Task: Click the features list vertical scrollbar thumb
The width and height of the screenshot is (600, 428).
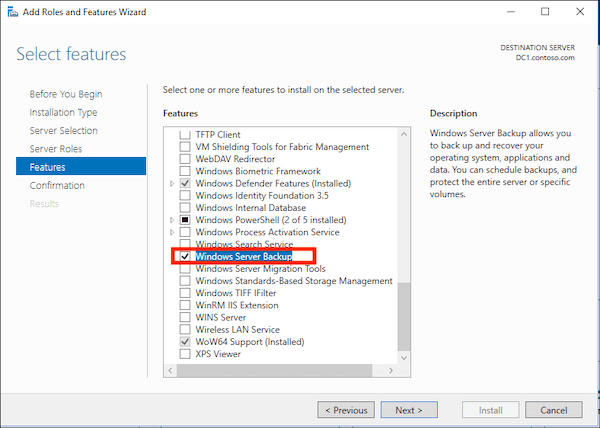Action: (x=403, y=316)
